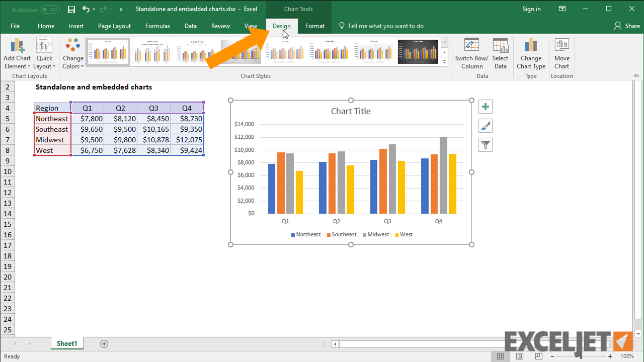644x362 pixels.
Task: Save the workbook with the floppy icon
Action: (71, 9)
